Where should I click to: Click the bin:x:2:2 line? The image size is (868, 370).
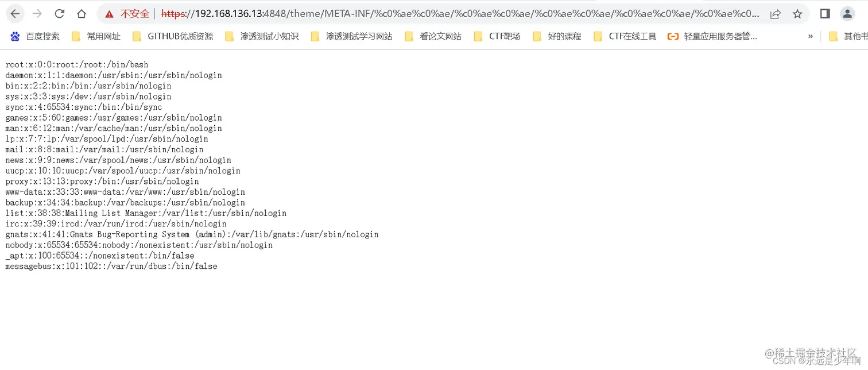pyautogui.click(x=88, y=86)
